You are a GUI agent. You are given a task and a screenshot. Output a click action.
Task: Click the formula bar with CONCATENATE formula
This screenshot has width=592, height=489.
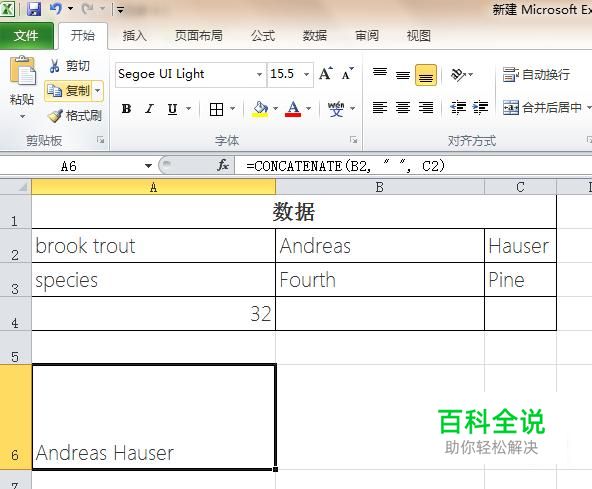coord(413,166)
